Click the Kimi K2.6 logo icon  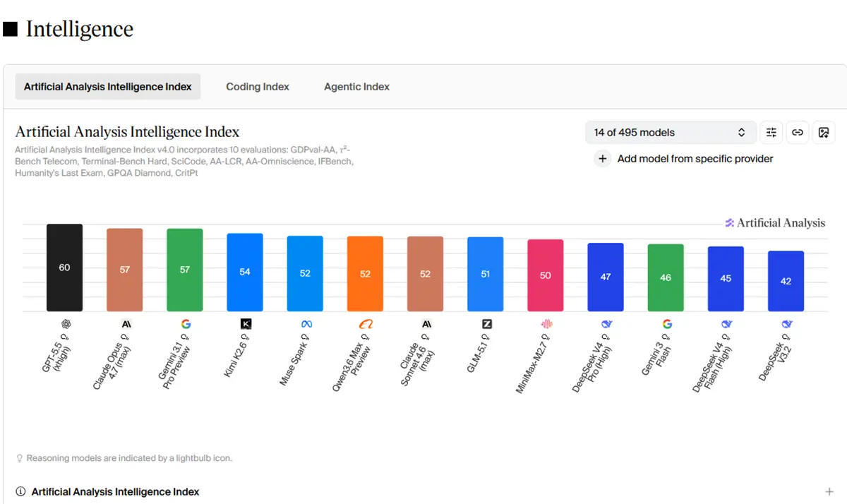click(246, 324)
